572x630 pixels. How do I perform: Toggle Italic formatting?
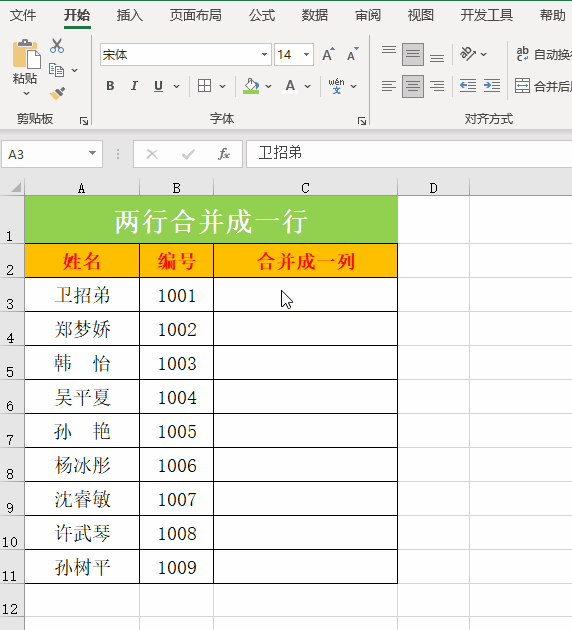[134, 86]
